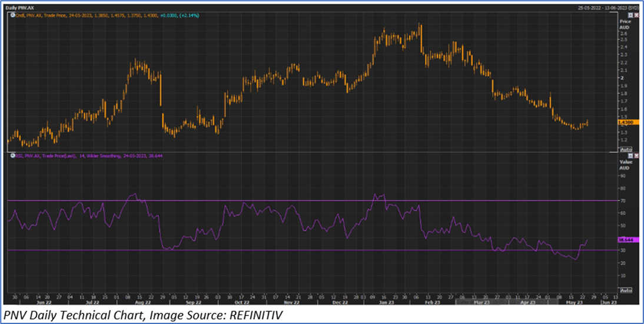The width and height of the screenshot is (644, 324).
Task: Click the orange 1.4300 last price tag
Action: point(628,122)
